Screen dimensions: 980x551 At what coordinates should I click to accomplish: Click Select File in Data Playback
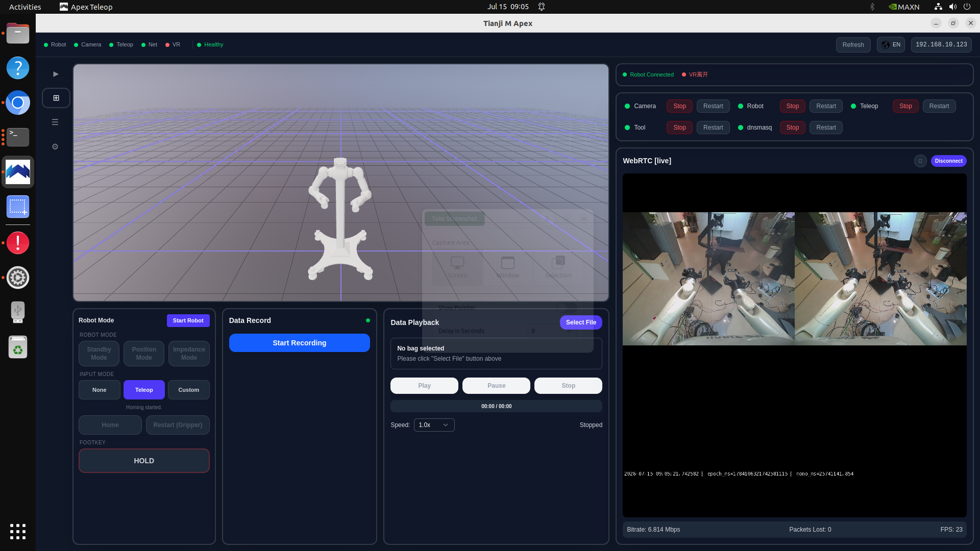(581, 322)
